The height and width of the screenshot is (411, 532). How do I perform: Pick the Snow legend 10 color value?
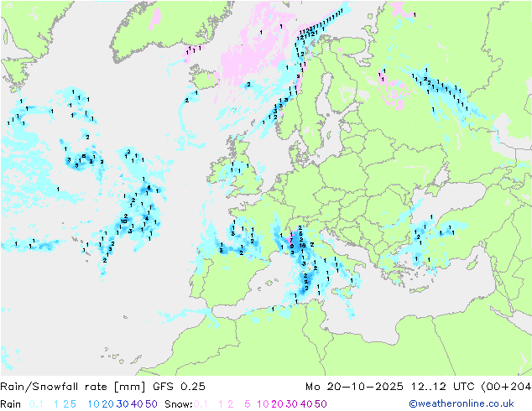point(263,404)
